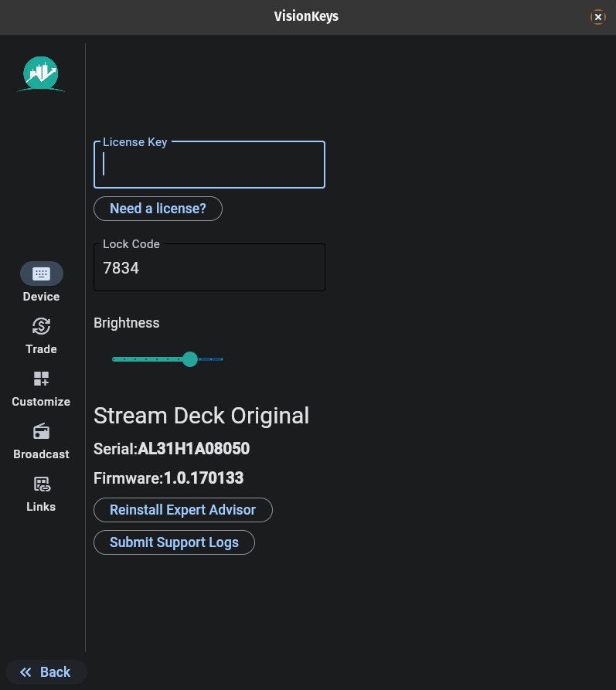The image size is (616, 690).
Task: Open the Customize section grid-plus icon
Action: point(42,379)
